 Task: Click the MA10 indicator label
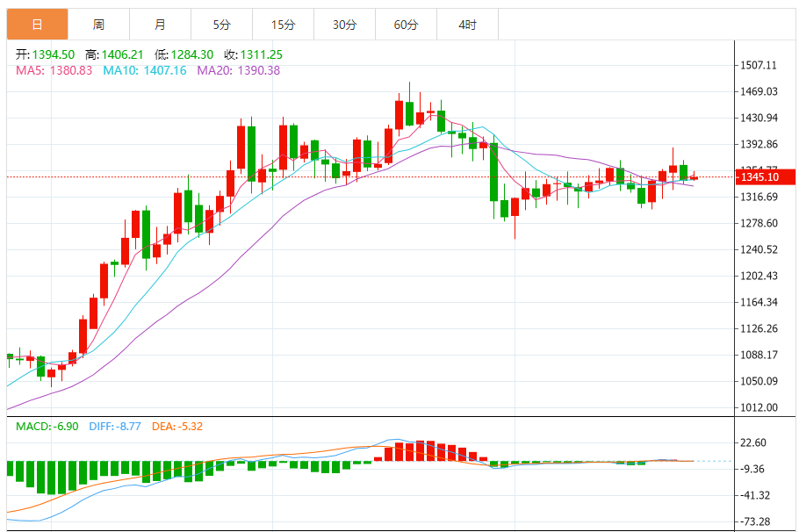145,70
